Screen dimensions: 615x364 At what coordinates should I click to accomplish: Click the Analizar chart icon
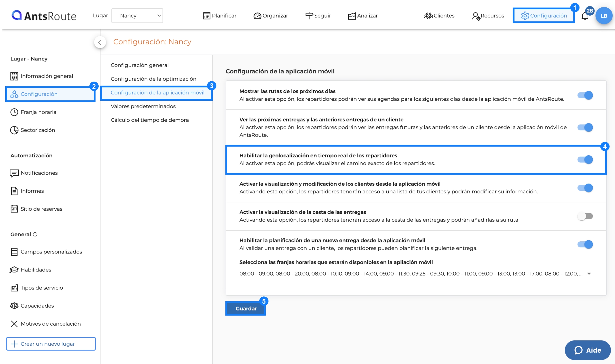pyautogui.click(x=352, y=16)
